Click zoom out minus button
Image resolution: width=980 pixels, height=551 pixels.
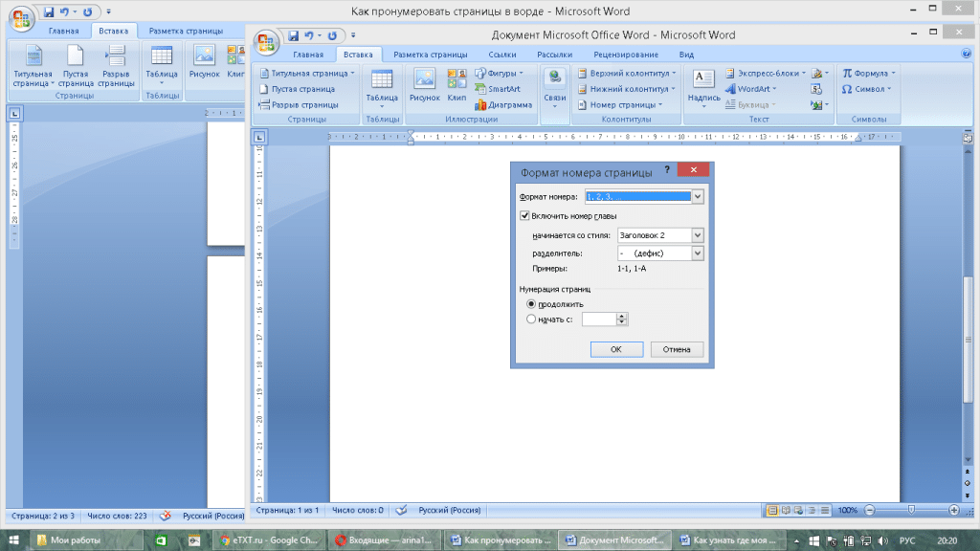point(869,511)
